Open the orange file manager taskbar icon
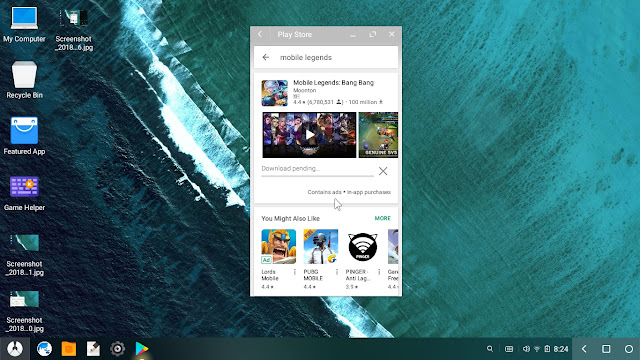Image resolution: width=640 pixels, height=360 pixels. tap(69, 349)
